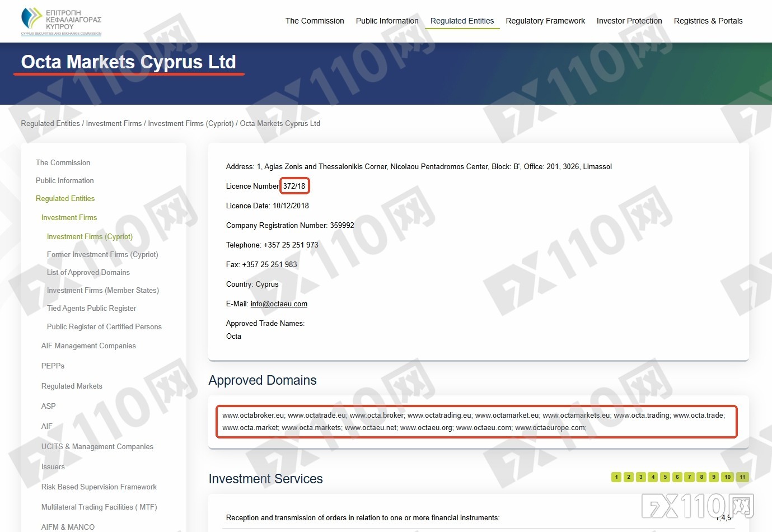Click Regulated Entities breadcrumb link
Viewport: 772px width, 532px height.
pos(50,124)
